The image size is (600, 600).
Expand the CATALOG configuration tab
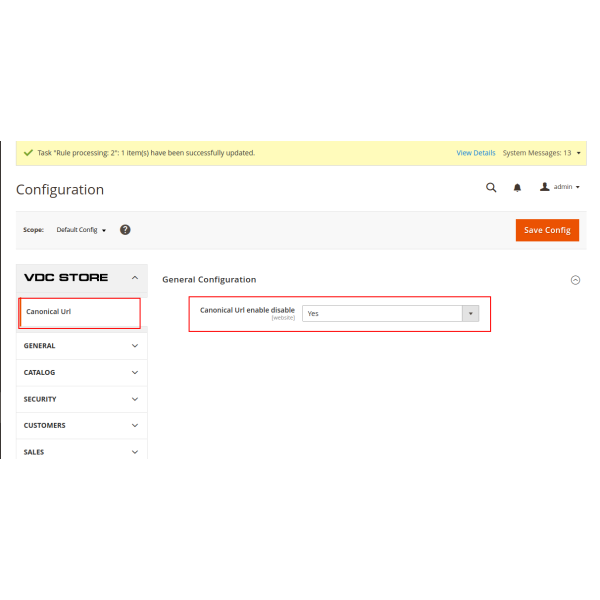point(82,372)
